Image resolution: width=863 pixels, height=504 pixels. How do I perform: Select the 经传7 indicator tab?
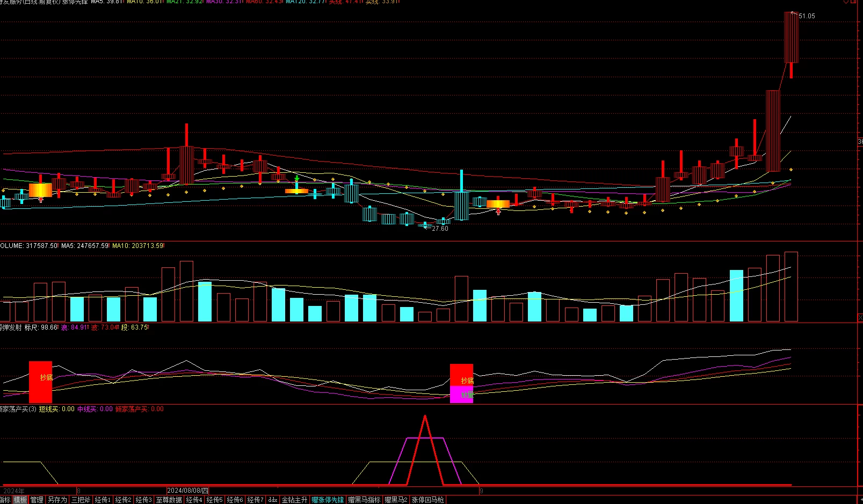[x=256, y=500]
